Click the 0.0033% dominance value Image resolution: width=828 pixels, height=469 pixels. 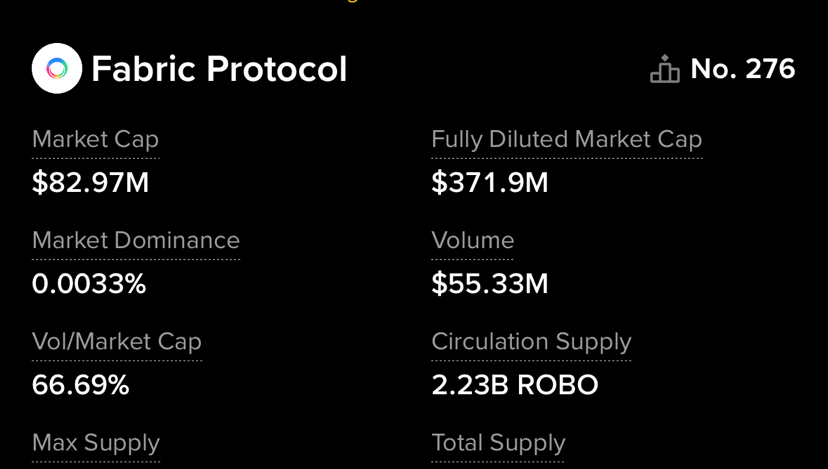click(x=89, y=284)
